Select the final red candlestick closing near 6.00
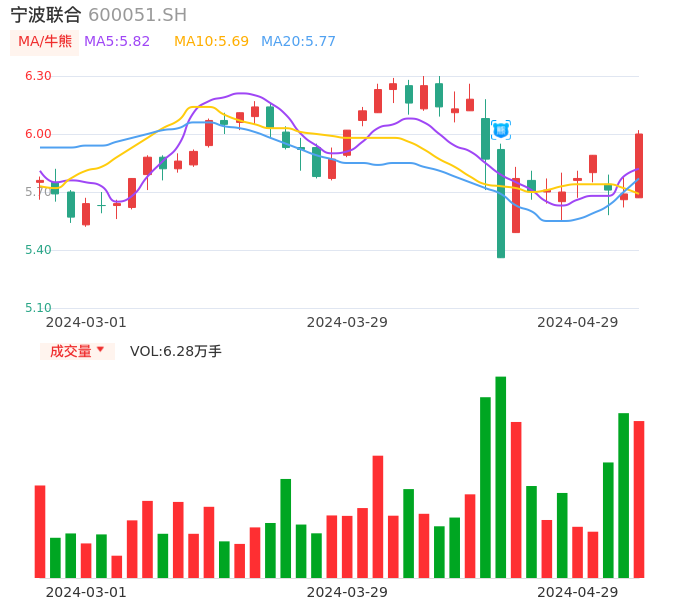This screenshot has height=606, width=686. click(639, 165)
